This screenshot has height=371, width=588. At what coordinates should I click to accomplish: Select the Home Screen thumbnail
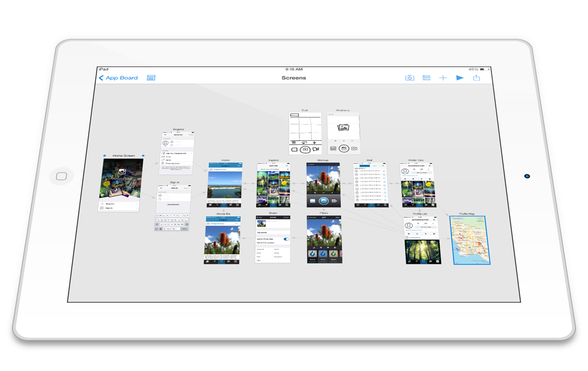click(x=122, y=183)
